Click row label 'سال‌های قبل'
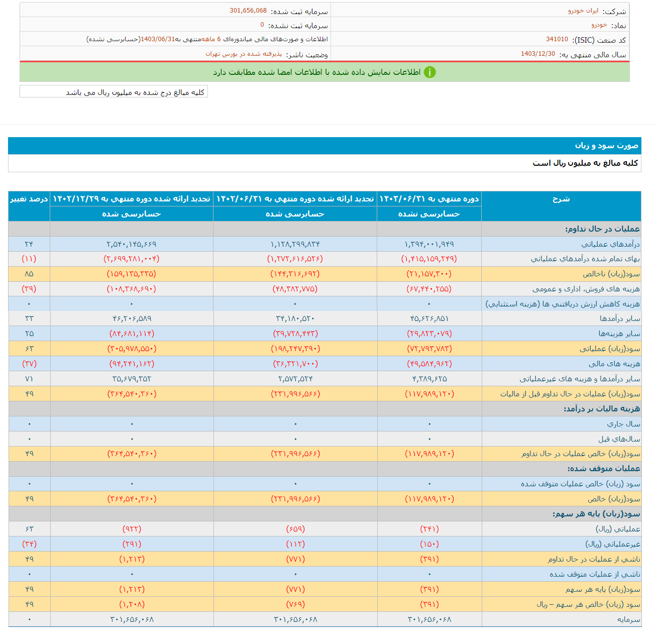This screenshot has height=644, width=655. 619,439
